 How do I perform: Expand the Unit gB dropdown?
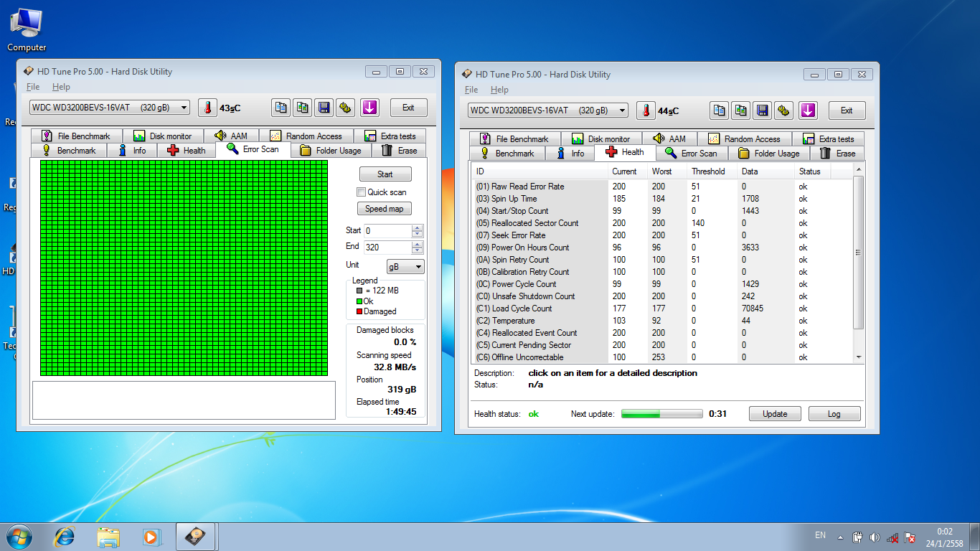(x=405, y=266)
